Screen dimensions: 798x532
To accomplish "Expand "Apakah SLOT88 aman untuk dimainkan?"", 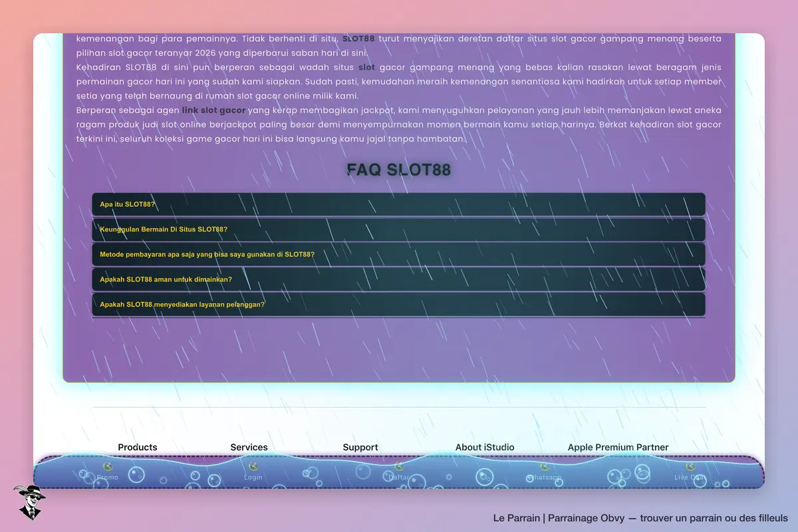I will (398, 279).
